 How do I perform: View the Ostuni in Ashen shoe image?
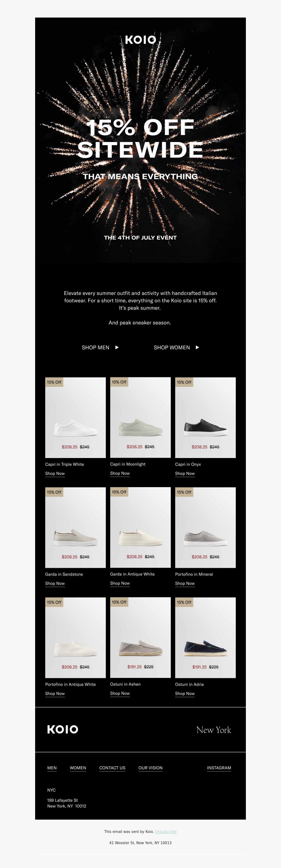pyautogui.click(x=140, y=638)
